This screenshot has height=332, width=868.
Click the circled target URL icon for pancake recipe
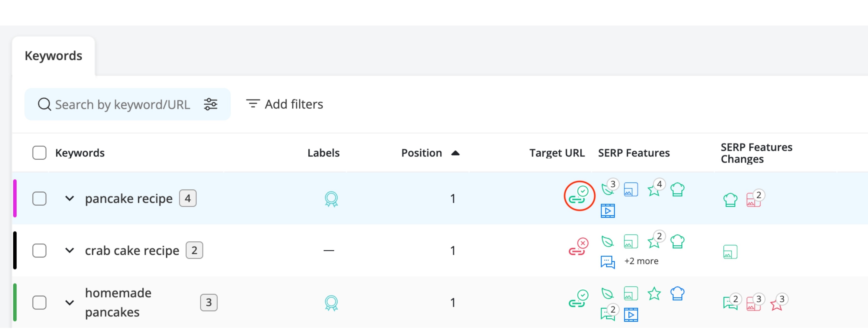[x=579, y=195]
